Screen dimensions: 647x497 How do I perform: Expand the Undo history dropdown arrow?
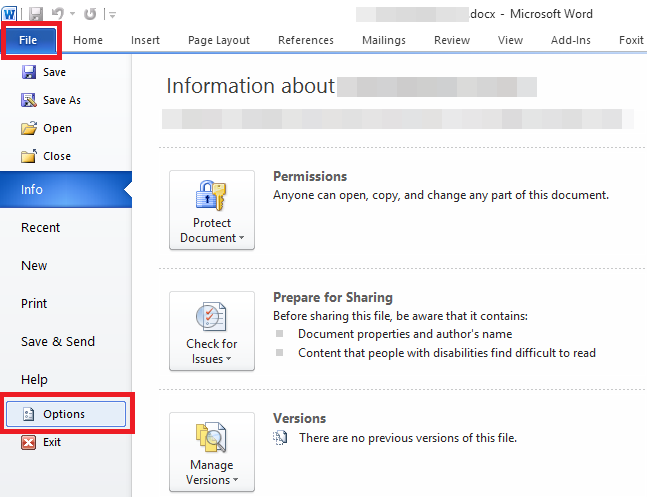pyautogui.click(x=72, y=15)
